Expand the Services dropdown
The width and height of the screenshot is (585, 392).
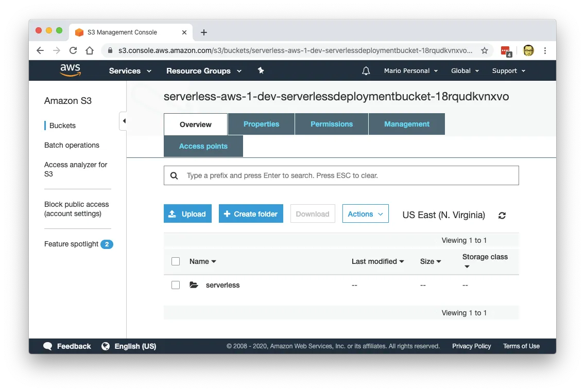(x=130, y=71)
